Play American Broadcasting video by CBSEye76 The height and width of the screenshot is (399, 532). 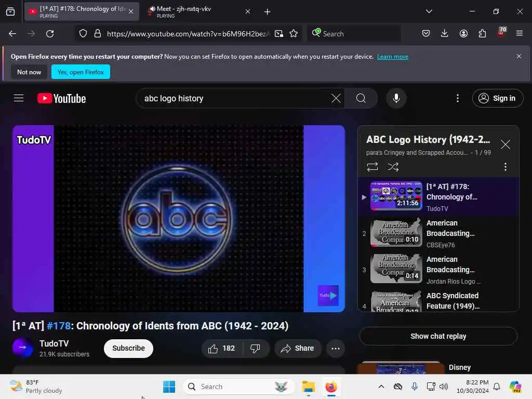[438, 233]
